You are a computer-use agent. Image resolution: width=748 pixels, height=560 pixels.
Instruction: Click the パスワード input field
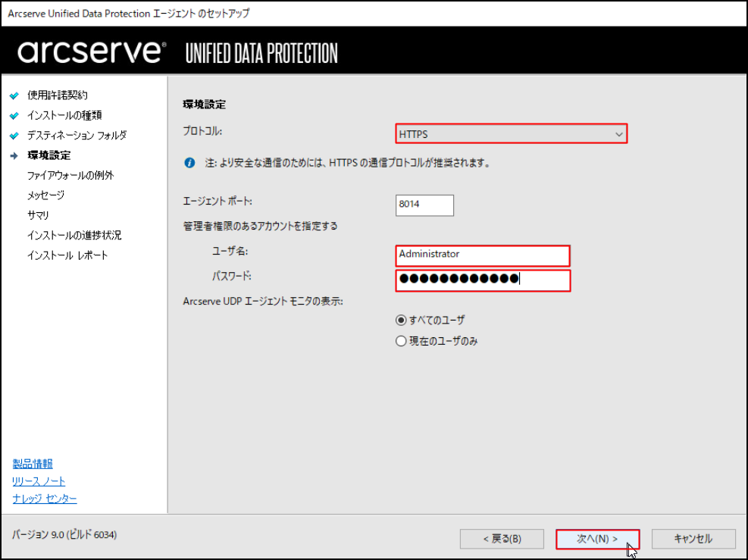click(483, 280)
